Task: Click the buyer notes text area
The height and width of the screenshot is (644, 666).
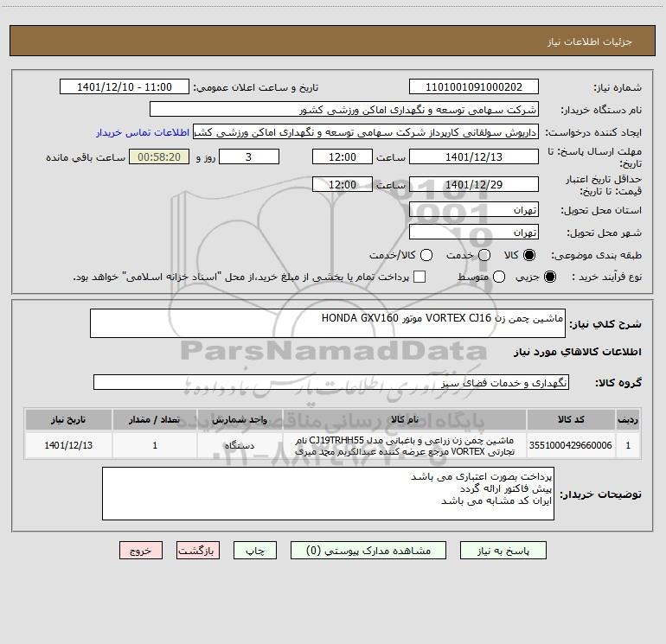Action: 328,494
